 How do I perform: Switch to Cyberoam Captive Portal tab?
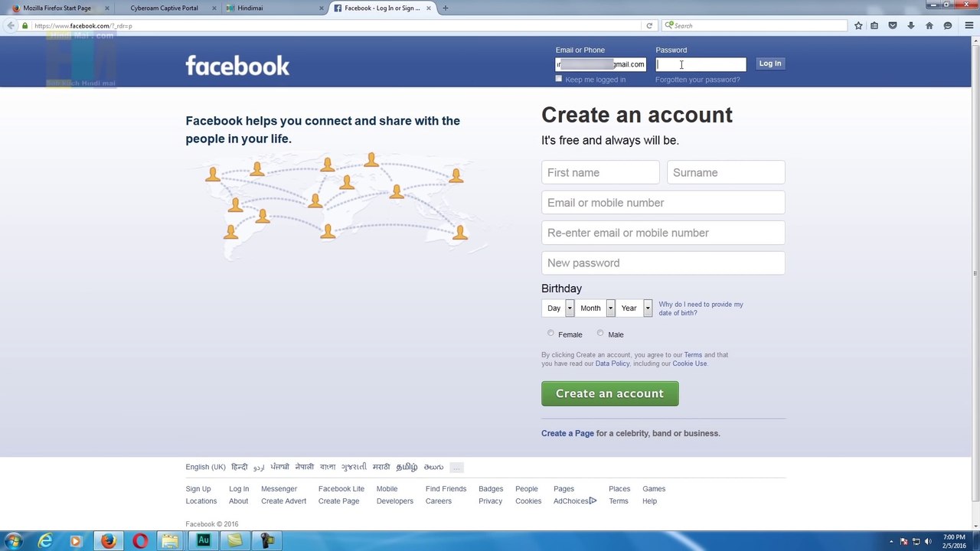pyautogui.click(x=164, y=8)
